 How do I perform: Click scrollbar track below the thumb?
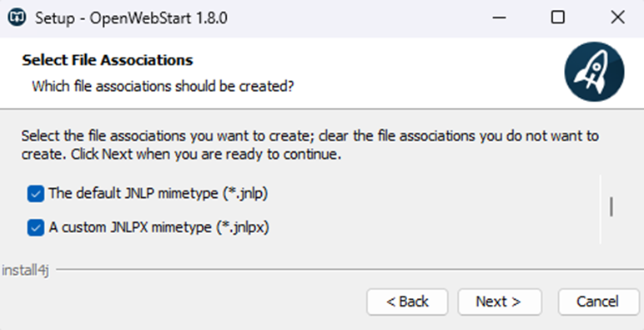(611, 231)
